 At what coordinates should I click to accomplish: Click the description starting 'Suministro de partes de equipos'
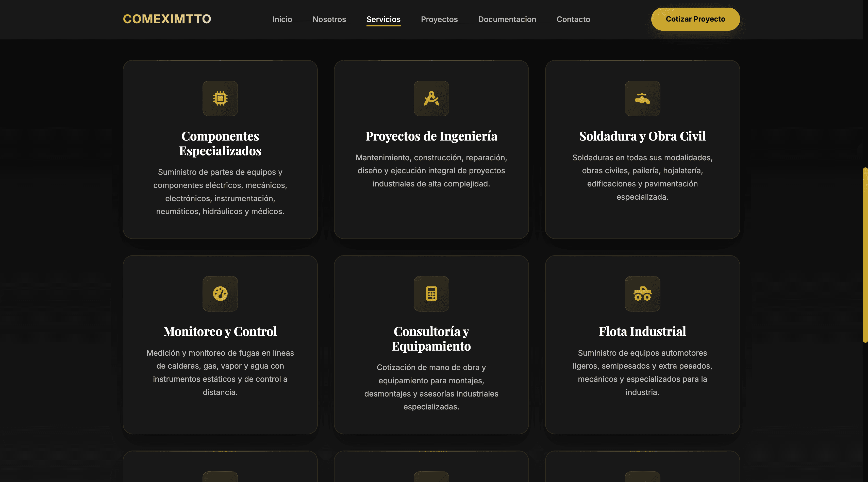point(220,192)
